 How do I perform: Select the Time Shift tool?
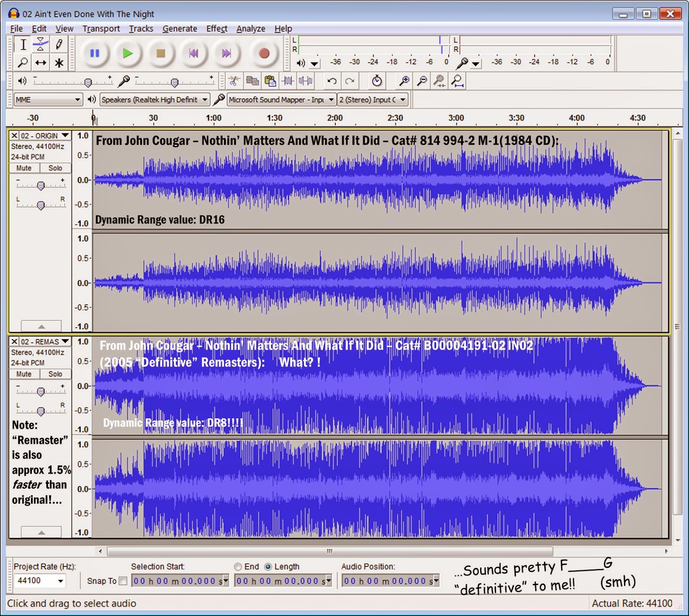pos(41,63)
